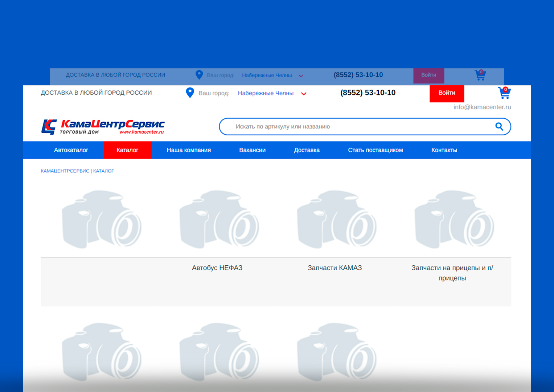
Task: Click the КАМАЦЕНТРСЕРВИС breadcrumb link
Action: pos(65,171)
